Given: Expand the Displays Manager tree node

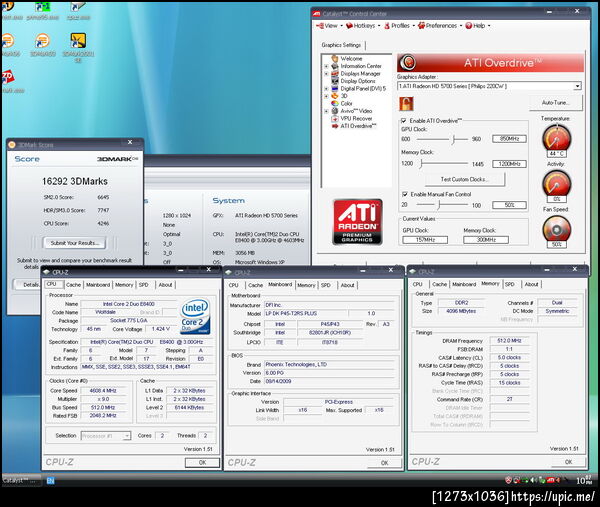Looking at the screenshot, I should pos(326,74).
